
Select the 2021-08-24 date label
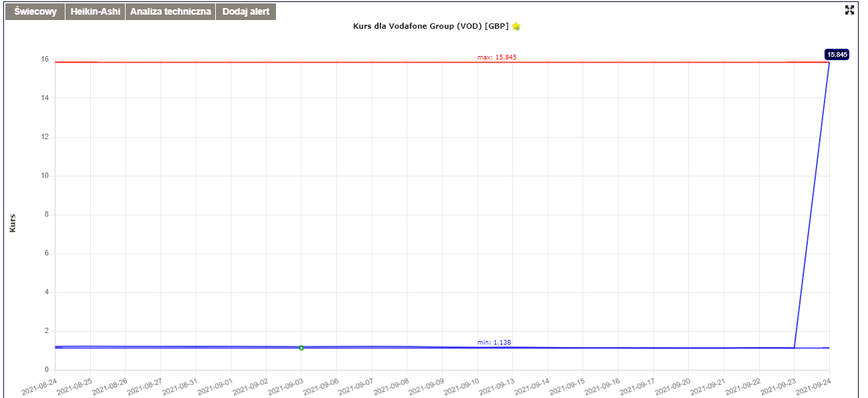(39, 385)
